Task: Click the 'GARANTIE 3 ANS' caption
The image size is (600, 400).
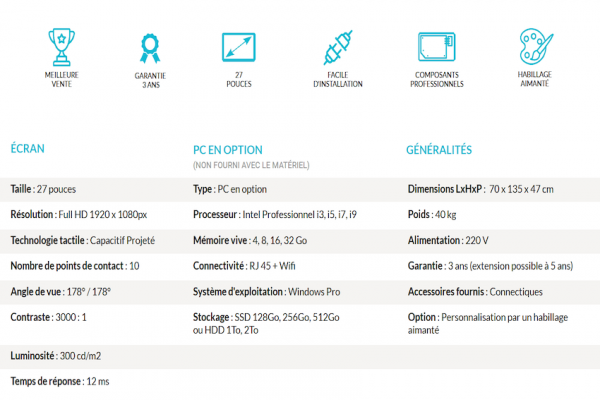Action: pyautogui.click(x=150, y=80)
